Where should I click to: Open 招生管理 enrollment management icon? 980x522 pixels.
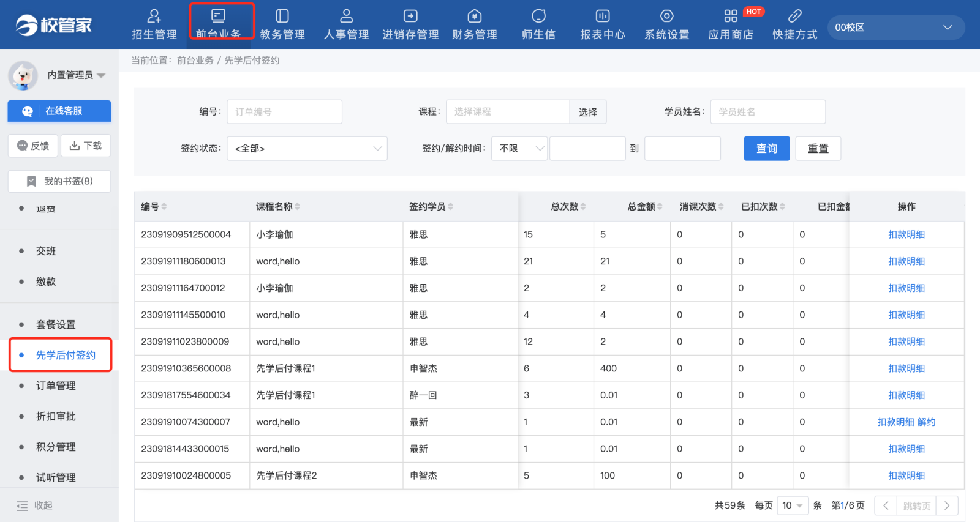(154, 16)
